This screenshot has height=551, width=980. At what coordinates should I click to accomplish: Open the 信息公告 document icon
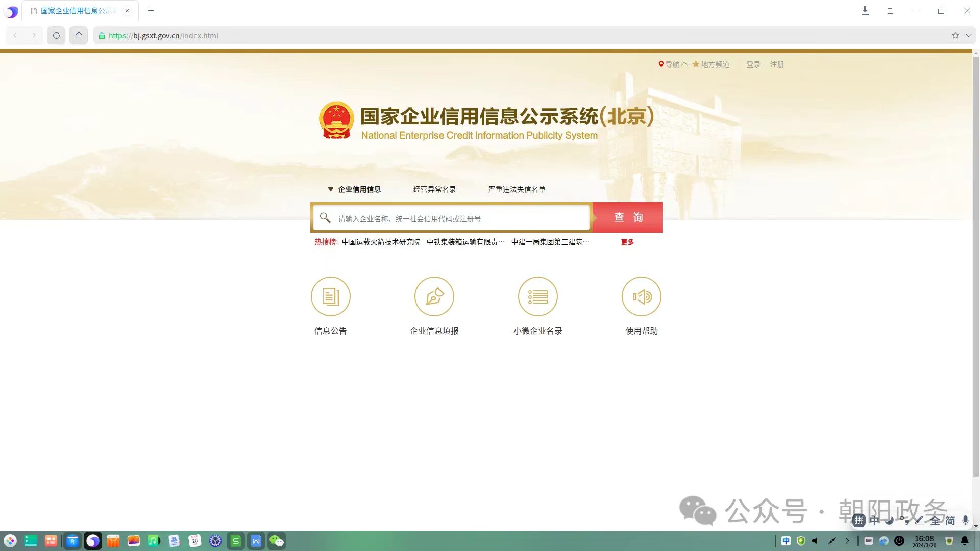(330, 296)
